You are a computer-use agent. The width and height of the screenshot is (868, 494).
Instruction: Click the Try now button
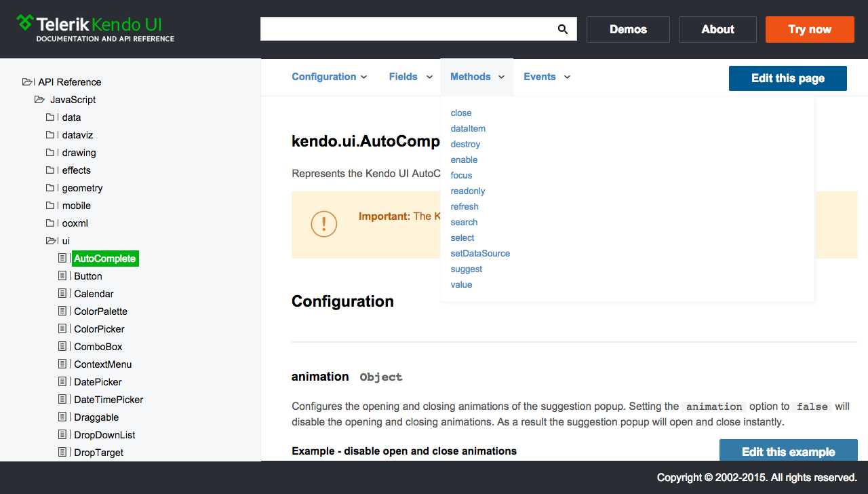(810, 29)
